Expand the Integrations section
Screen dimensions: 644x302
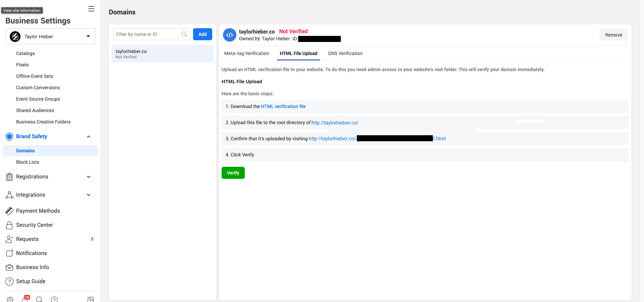click(x=89, y=195)
